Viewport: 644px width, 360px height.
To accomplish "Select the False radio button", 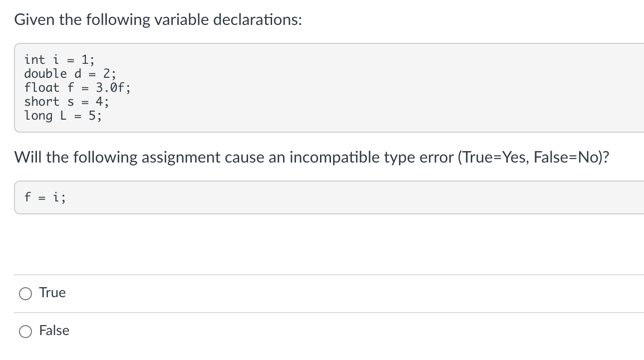I will 25,331.
